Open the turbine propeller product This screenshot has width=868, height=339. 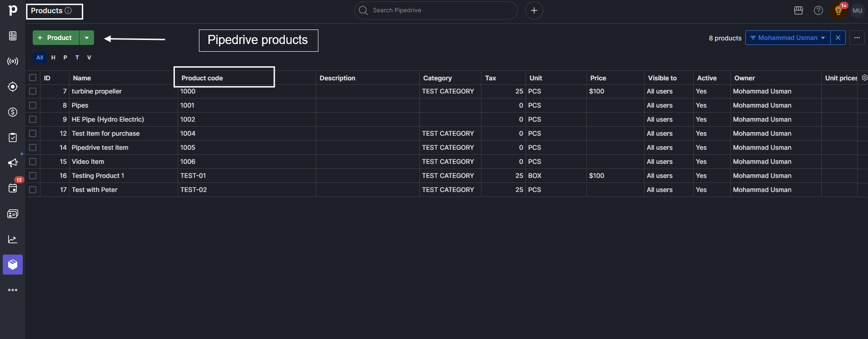click(x=97, y=91)
